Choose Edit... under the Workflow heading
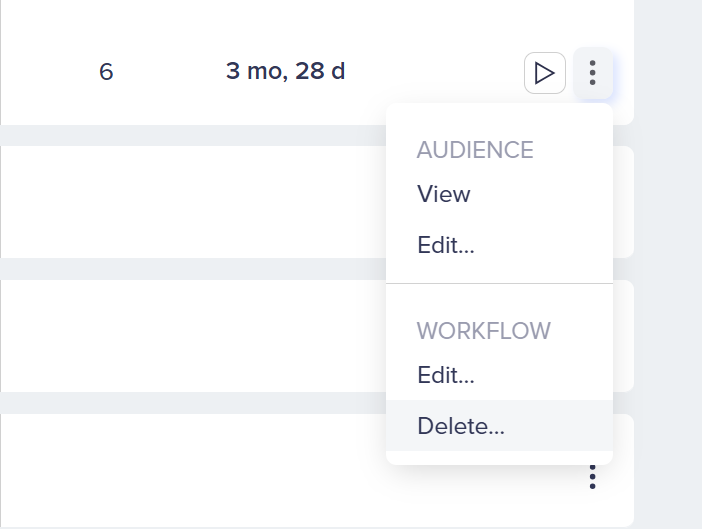 pos(446,376)
